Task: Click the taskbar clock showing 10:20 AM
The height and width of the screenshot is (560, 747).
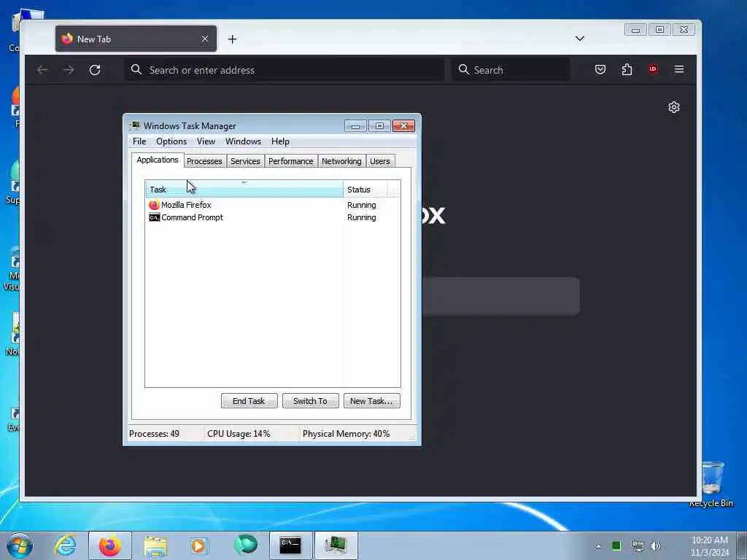Action: tap(710, 545)
